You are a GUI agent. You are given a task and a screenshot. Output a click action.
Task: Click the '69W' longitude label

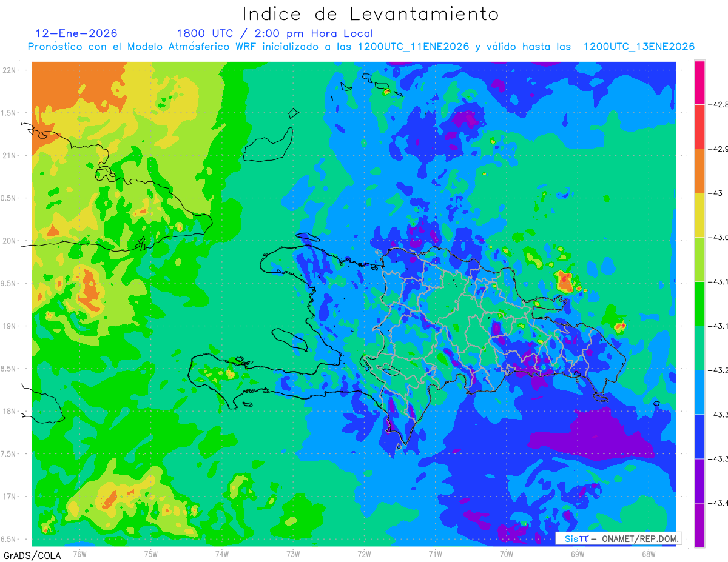tap(578, 554)
